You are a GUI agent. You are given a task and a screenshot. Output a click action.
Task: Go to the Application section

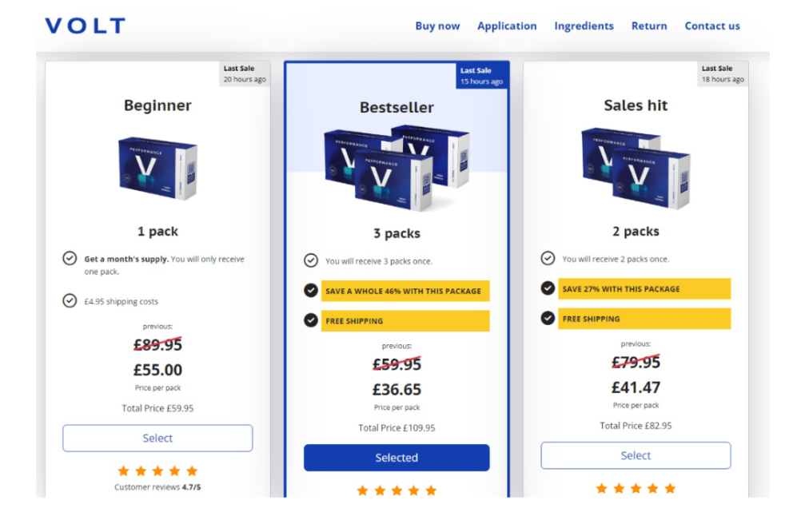pos(507,26)
